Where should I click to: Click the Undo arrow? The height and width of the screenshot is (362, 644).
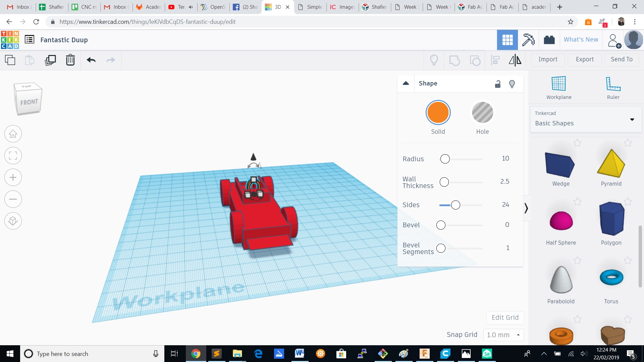pos(91,60)
